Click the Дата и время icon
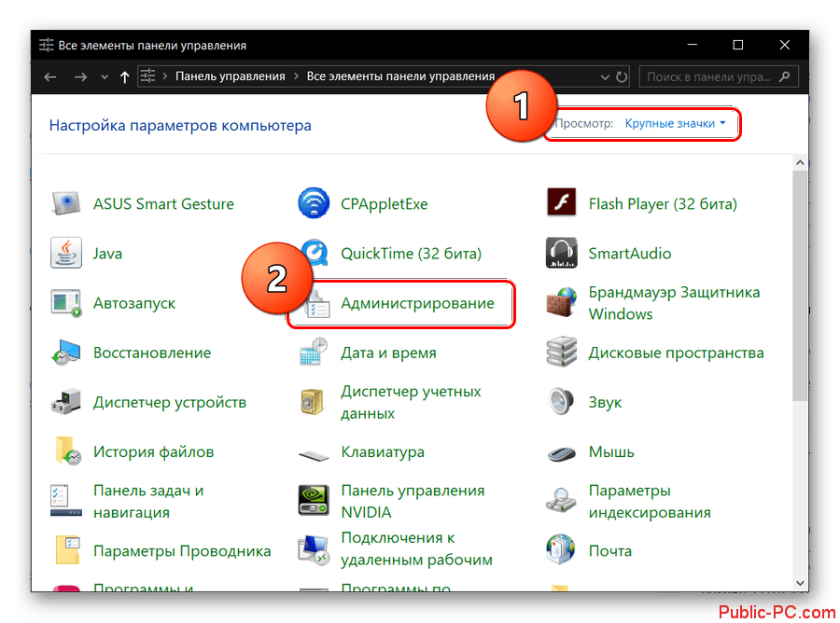Image resolution: width=840 pixels, height=623 pixels. pos(314,353)
